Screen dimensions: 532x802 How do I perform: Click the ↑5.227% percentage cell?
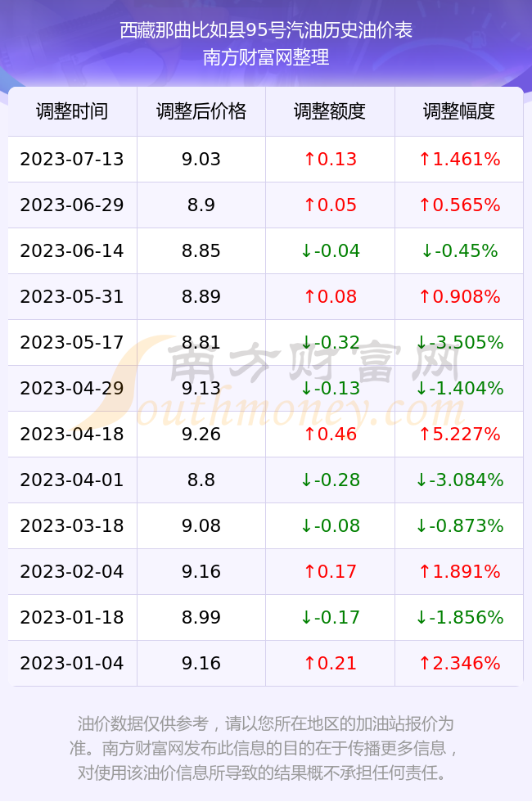[x=459, y=434]
